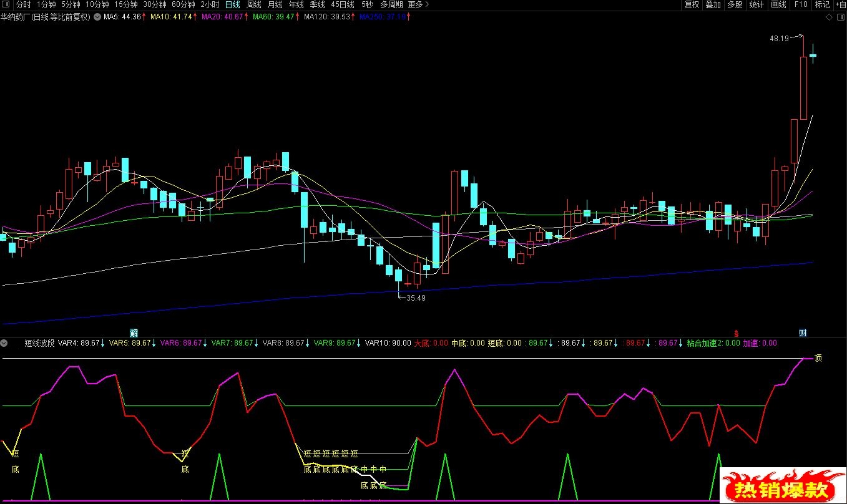Open 多股 multi-stock view
Image resolution: width=847 pixels, height=504 pixels.
tap(735, 4)
